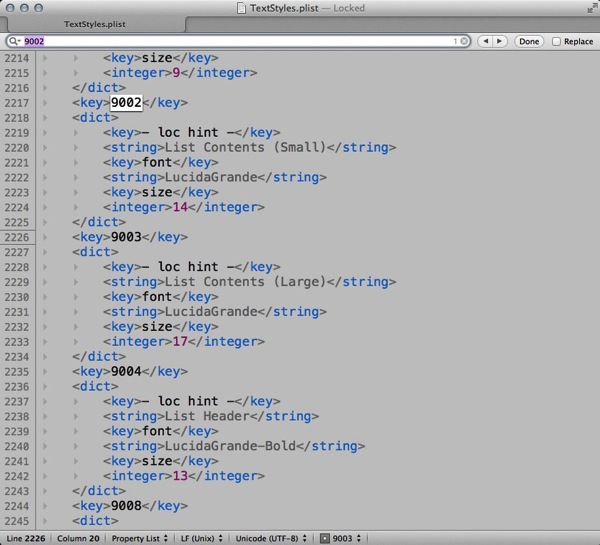Screen dimensions: 600x545
Task: Click the size key on line 2223
Action: [157, 192]
